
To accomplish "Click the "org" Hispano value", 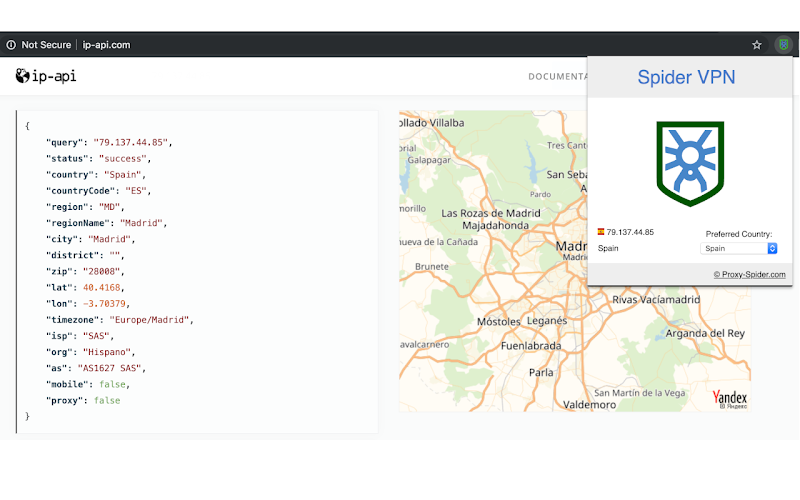I will [107, 352].
